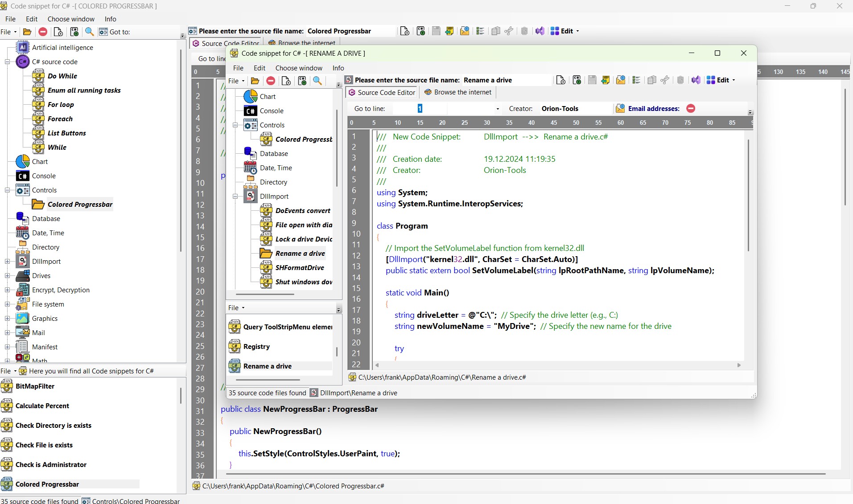Expand DllImport node in Colored Progressbar window tree
853x504 pixels.
[7, 262]
